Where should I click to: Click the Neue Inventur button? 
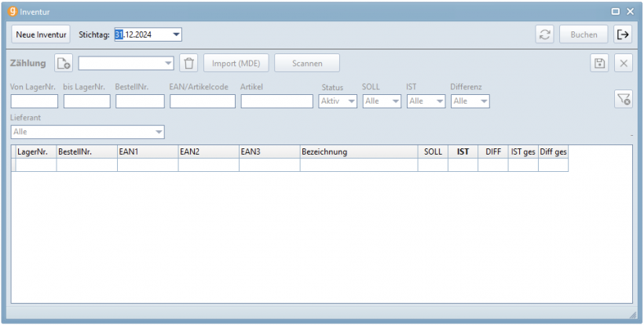[41, 35]
